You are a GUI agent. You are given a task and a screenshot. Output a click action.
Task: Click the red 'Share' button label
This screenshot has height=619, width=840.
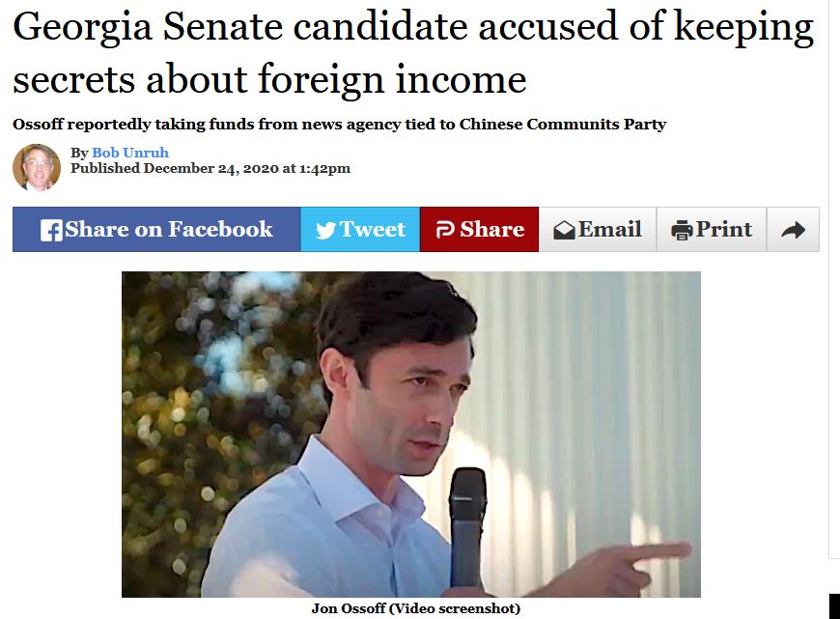coord(491,230)
